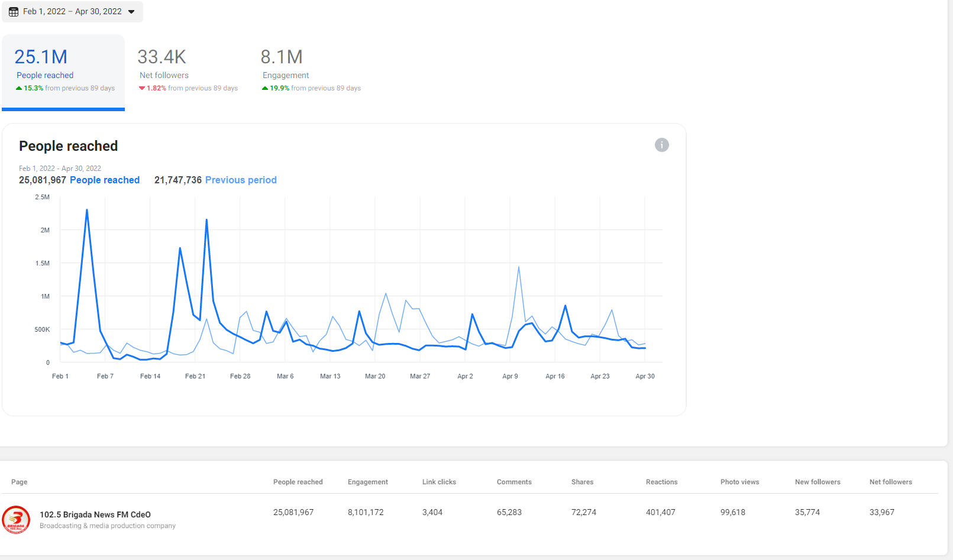The width and height of the screenshot is (953, 560).
Task: Select the 25,081,967 value in table row
Action: tap(293, 512)
